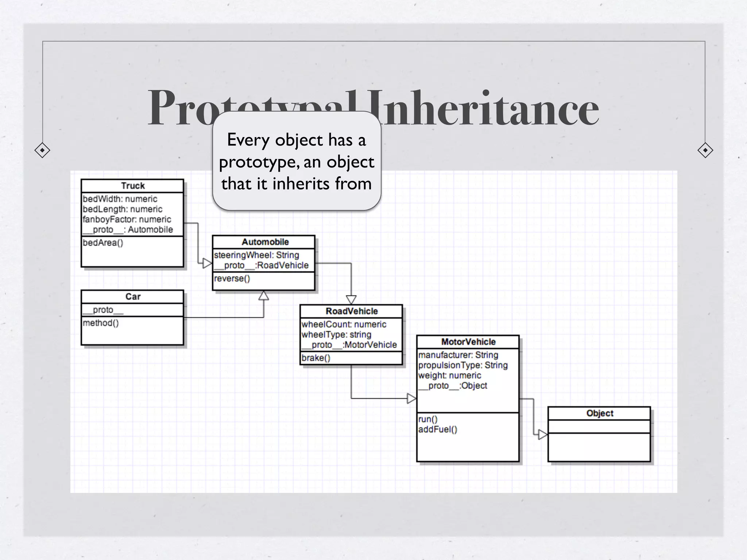Click the fanboyFactor attribute in Truck
Image resolution: width=747 pixels, height=560 pixels.
127,219
